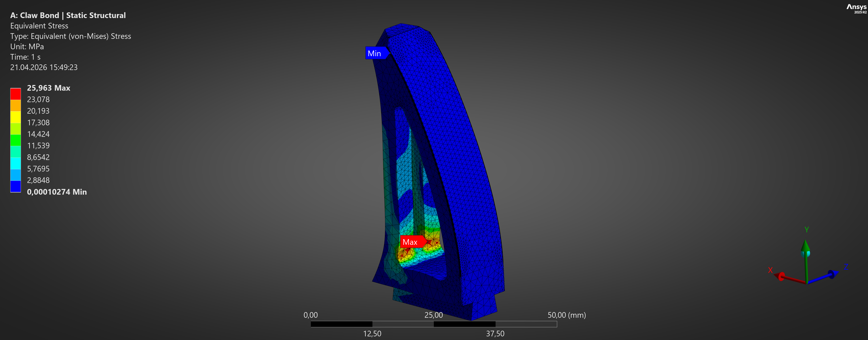Click the Time: 1 s text line

(x=25, y=57)
